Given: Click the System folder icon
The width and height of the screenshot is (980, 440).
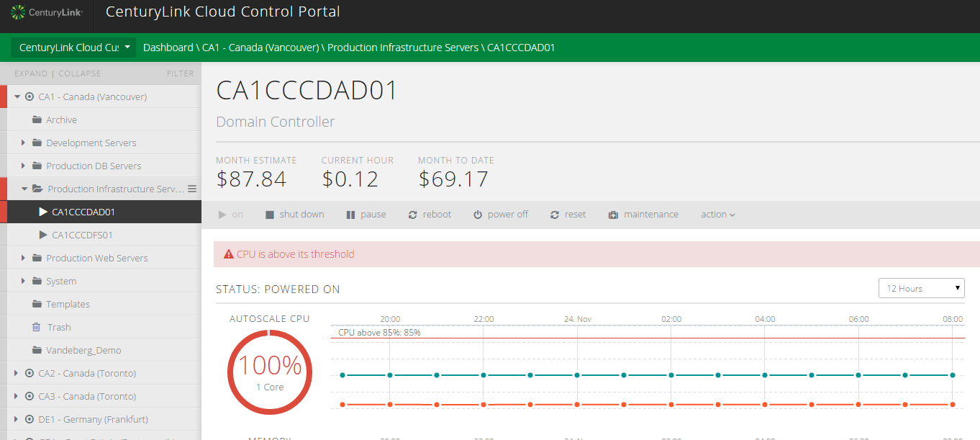Looking at the screenshot, I should 37,281.
